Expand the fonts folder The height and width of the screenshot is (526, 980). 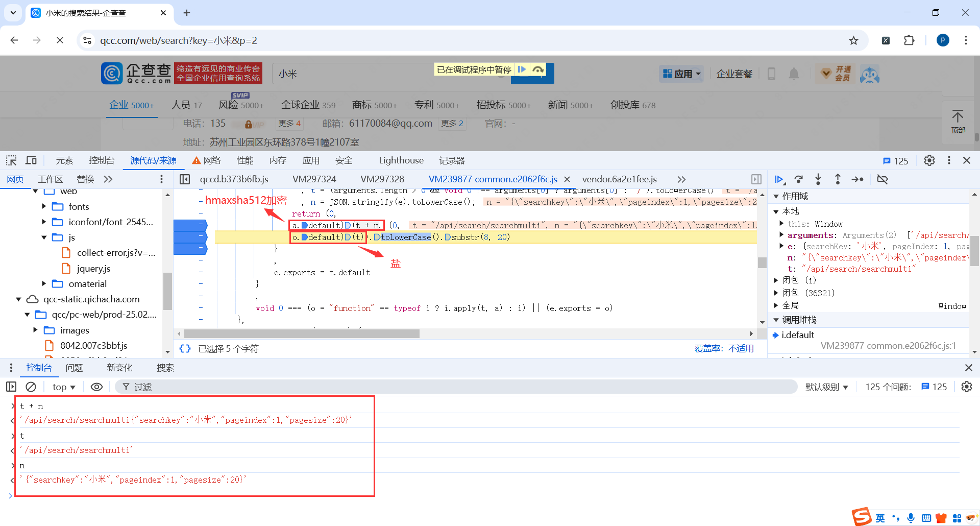click(x=44, y=206)
